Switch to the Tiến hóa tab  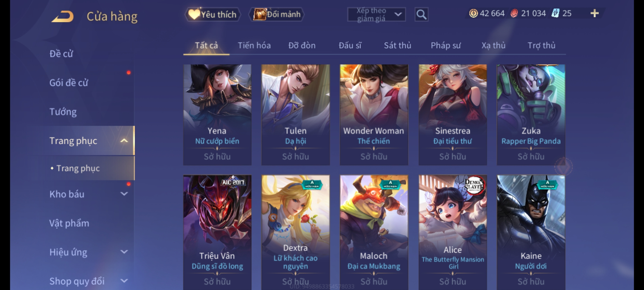(x=254, y=45)
